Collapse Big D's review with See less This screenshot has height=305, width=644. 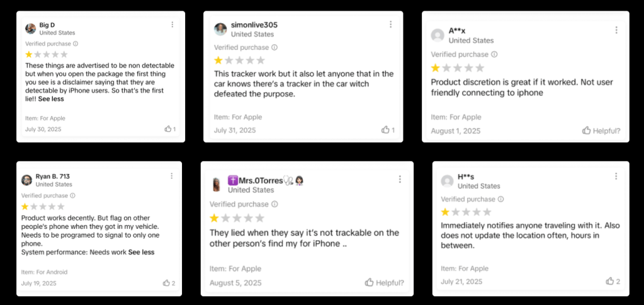pyautogui.click(x=51, y=99)
